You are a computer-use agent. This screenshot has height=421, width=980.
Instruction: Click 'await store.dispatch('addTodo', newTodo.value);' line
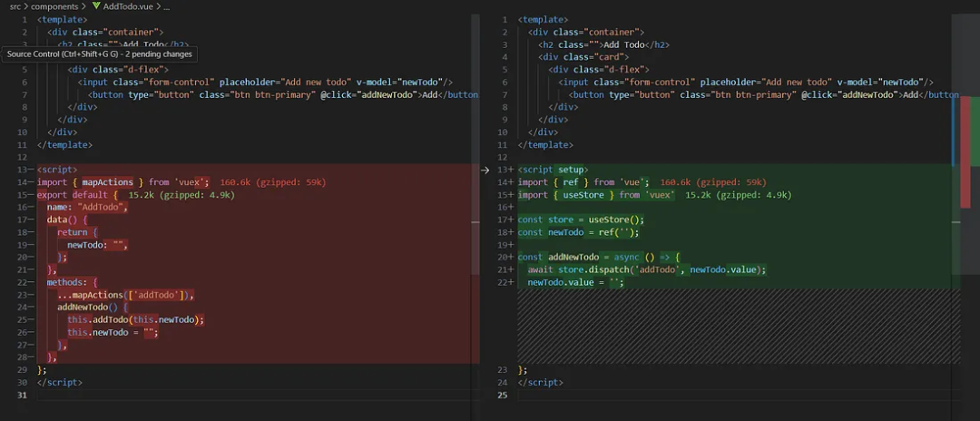click(x=647, y=269)
